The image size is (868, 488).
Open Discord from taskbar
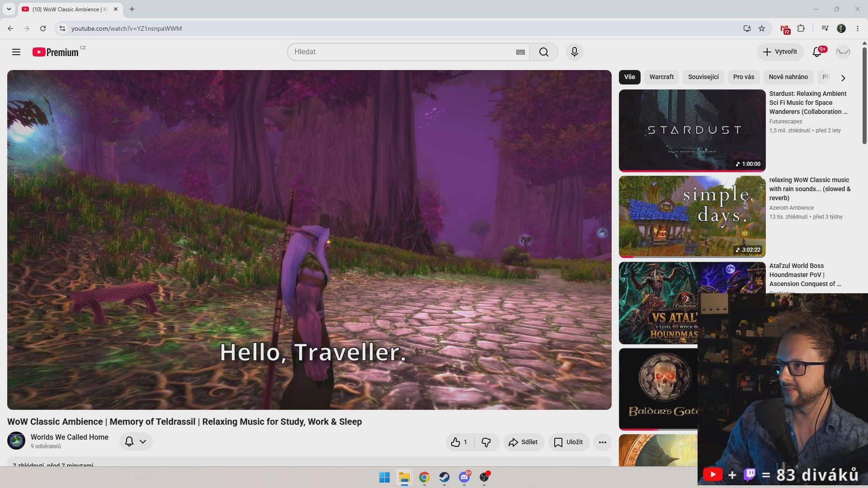pyautogui.click(x=464, y=477)
